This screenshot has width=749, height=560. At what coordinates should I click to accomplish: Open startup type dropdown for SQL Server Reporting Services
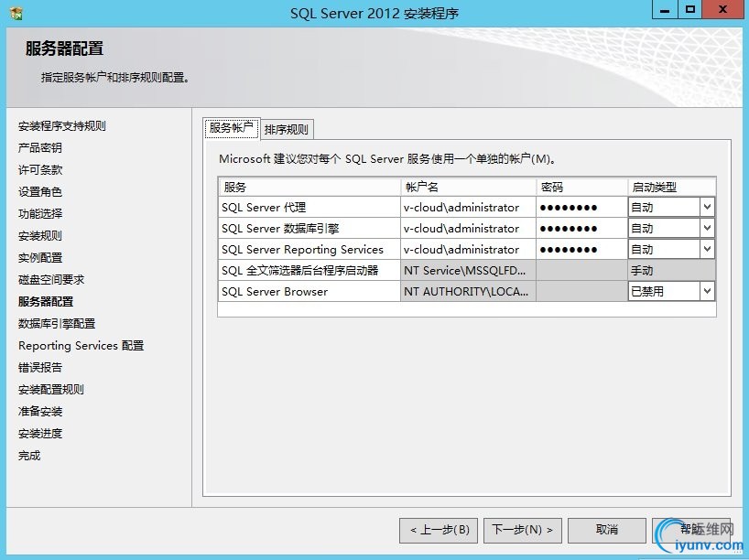707,249
